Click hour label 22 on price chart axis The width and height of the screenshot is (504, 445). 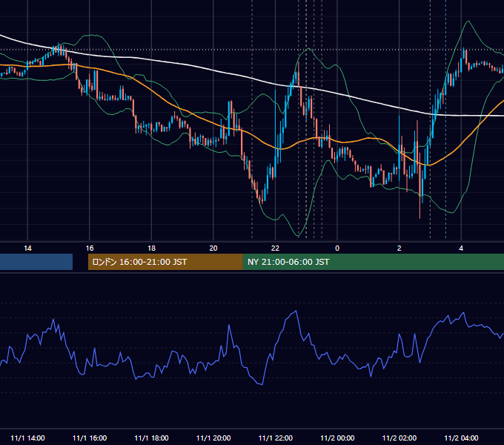tap(275, 248)
